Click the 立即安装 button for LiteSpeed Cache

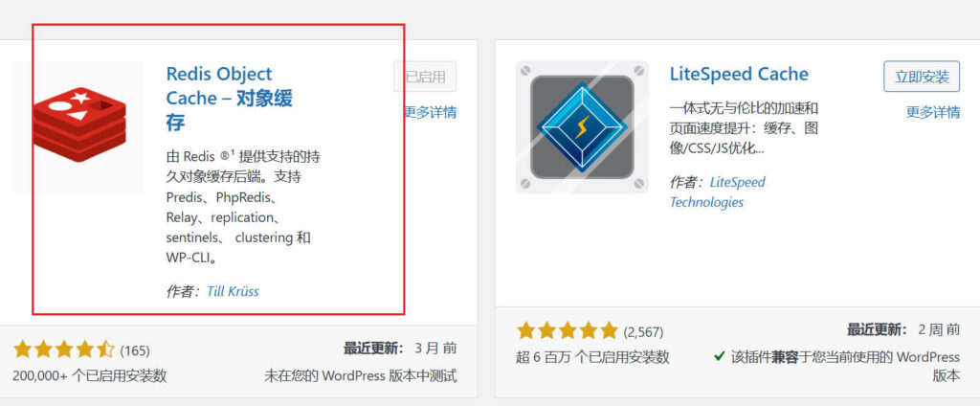(x=922, y=77)
